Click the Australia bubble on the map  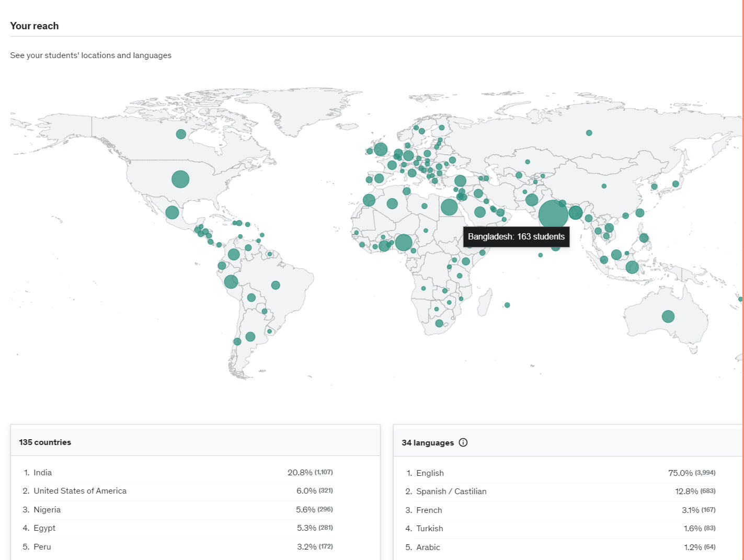pyautogui.click(x=668, y=316)
